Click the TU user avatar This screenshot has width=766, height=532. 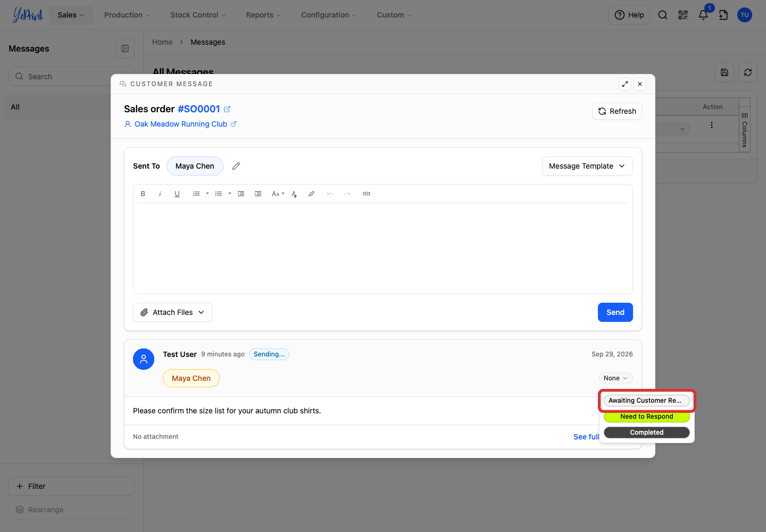click(745, 15)
